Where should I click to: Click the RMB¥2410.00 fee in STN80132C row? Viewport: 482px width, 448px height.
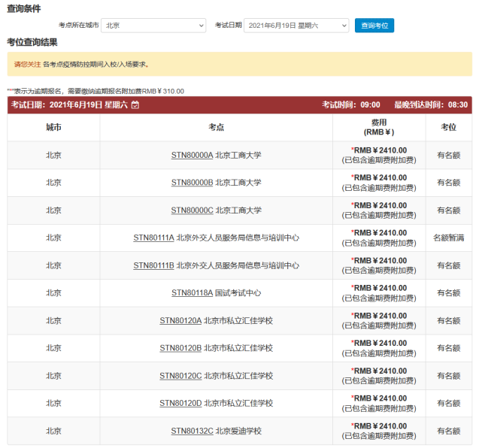pyautogui.click(x=379, y=426)
